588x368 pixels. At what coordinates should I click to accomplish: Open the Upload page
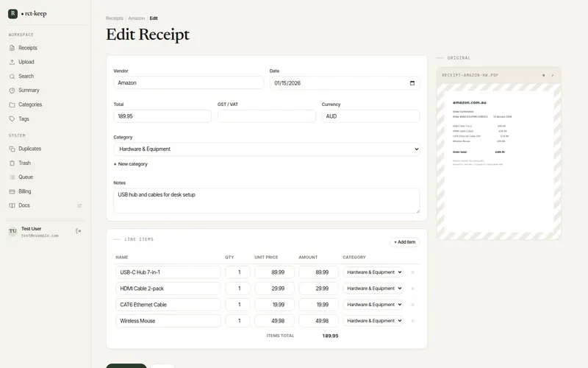click(x=26, y=62)
